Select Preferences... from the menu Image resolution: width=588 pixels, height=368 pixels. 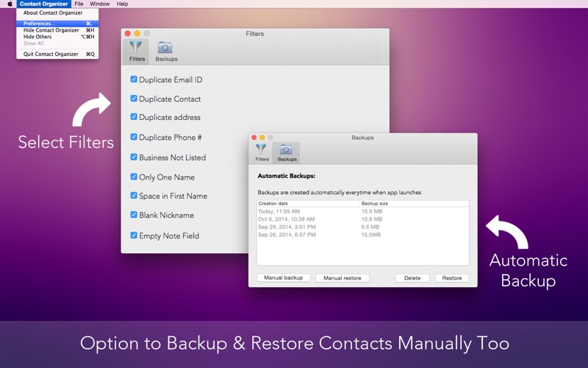[x=57, y=24]
